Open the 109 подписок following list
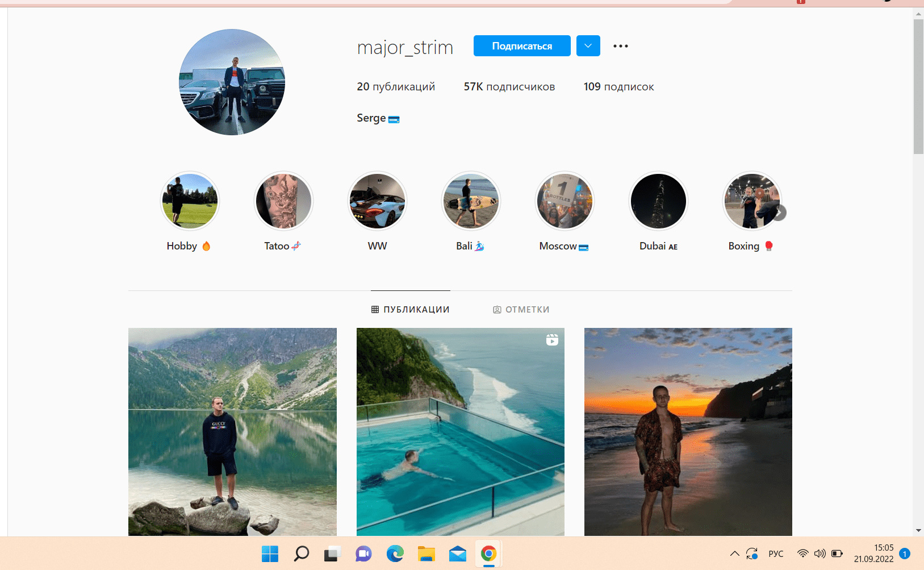The width and height of the screenshot is (924, 570). pos(618,87)
